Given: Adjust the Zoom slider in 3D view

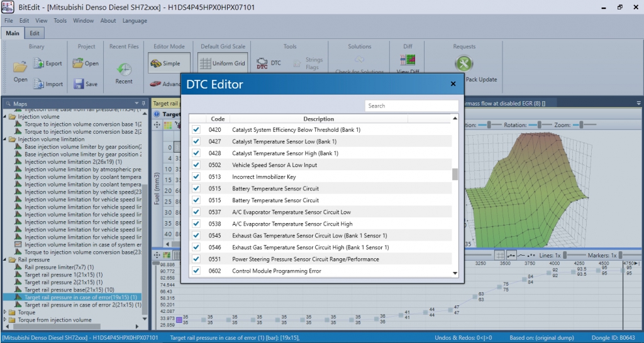Looking at the screenshot, I should pyautogui.click(x=584, y=125).
